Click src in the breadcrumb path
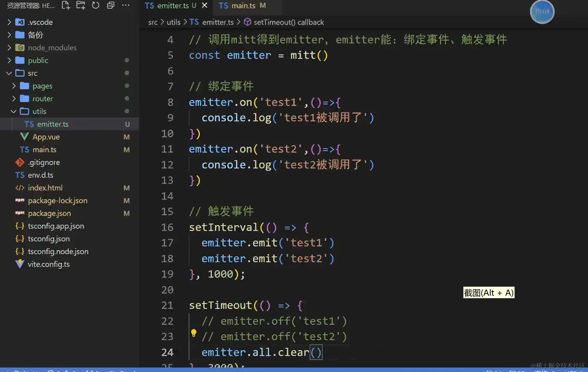 tap(153, 22)
